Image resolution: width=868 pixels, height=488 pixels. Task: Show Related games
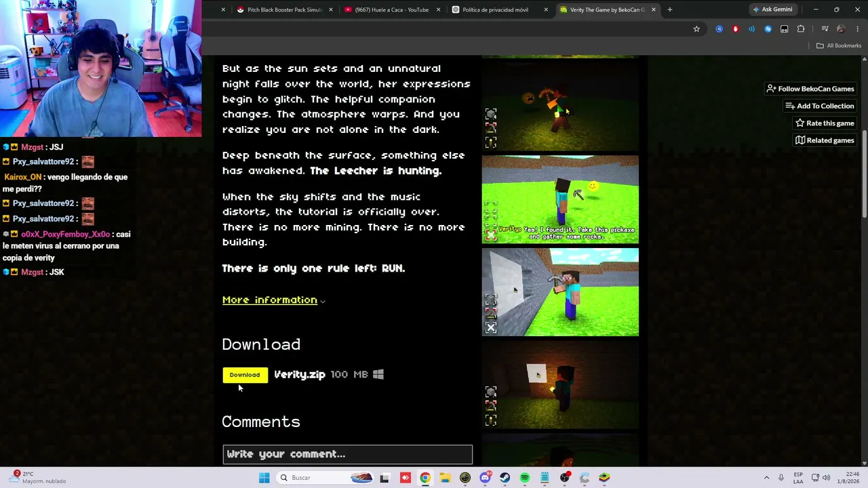pos(825,140)
